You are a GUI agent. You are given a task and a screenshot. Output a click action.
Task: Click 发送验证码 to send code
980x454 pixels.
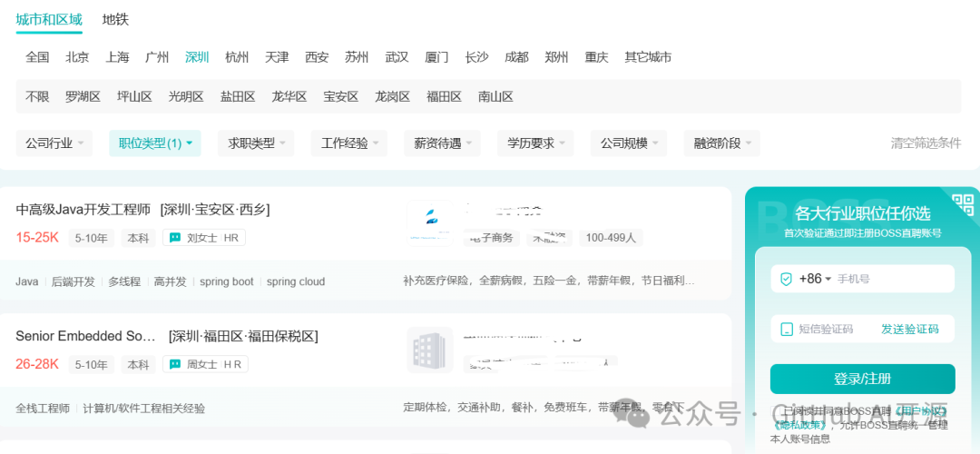910,329
